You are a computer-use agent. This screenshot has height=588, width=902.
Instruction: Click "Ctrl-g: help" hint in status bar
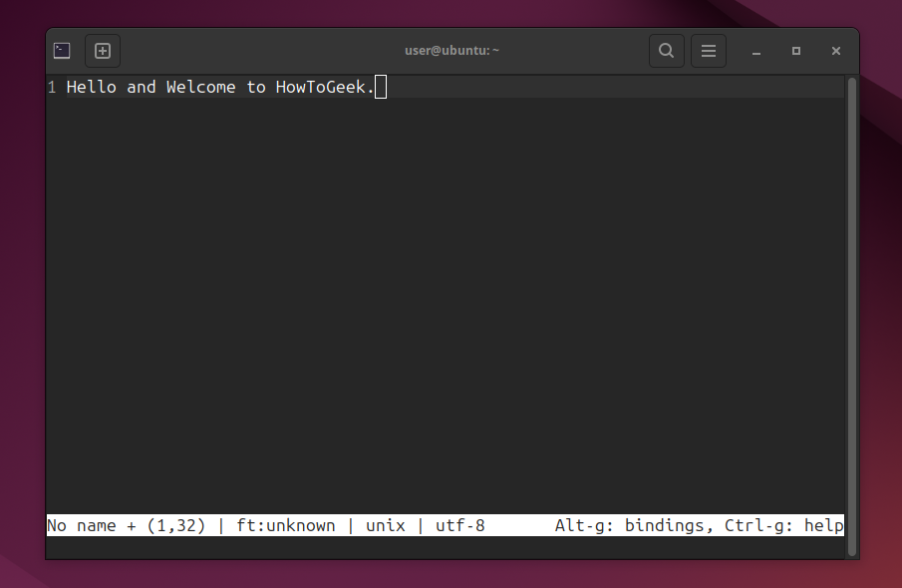(783, 525)
